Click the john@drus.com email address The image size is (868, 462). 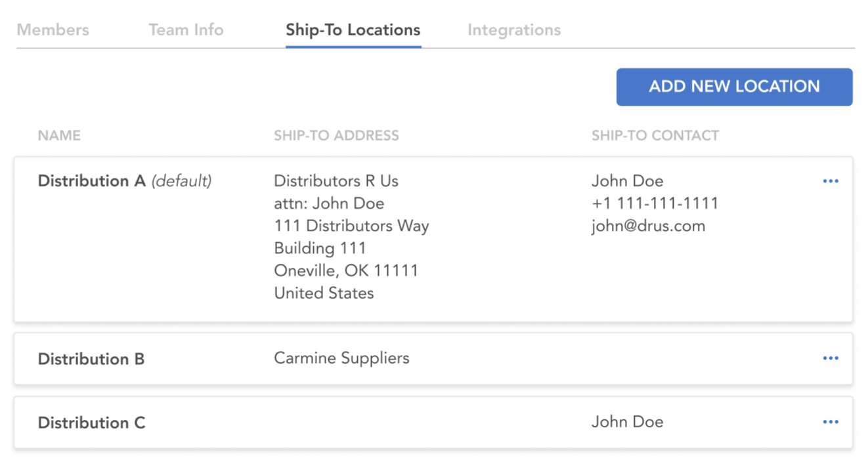[648, 226]
